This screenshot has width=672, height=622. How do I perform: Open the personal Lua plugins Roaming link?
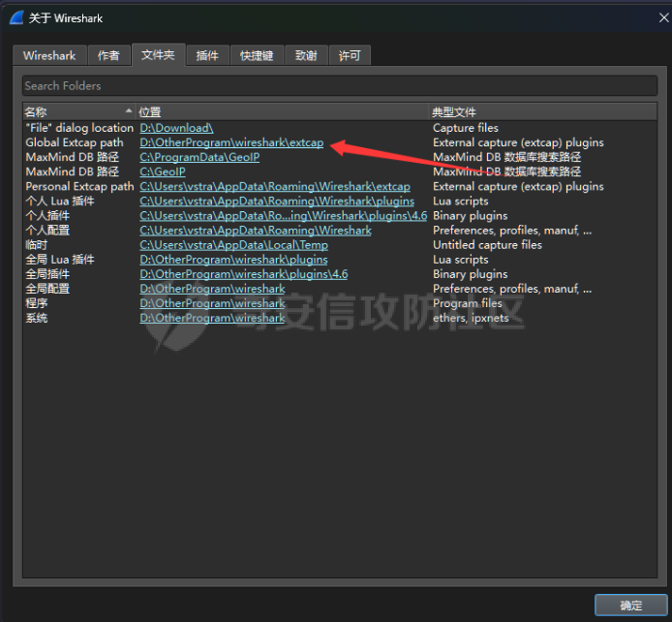click(277, 202)
